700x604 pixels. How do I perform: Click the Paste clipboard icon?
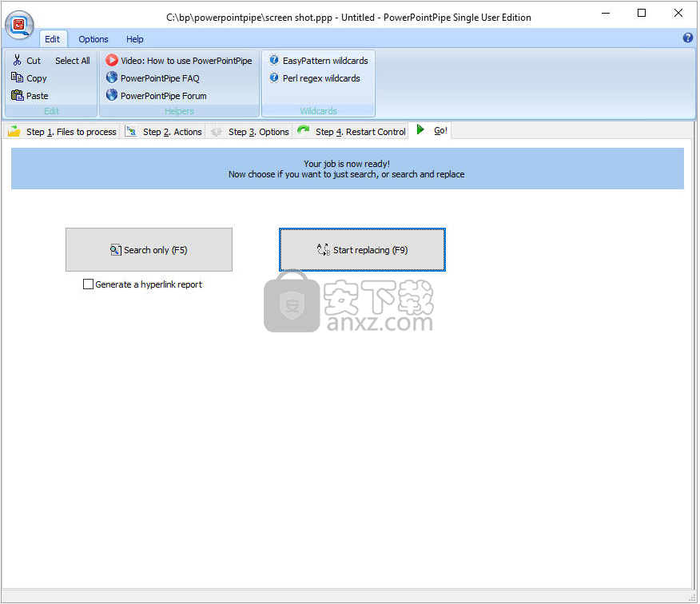click(x=17, y=95)
